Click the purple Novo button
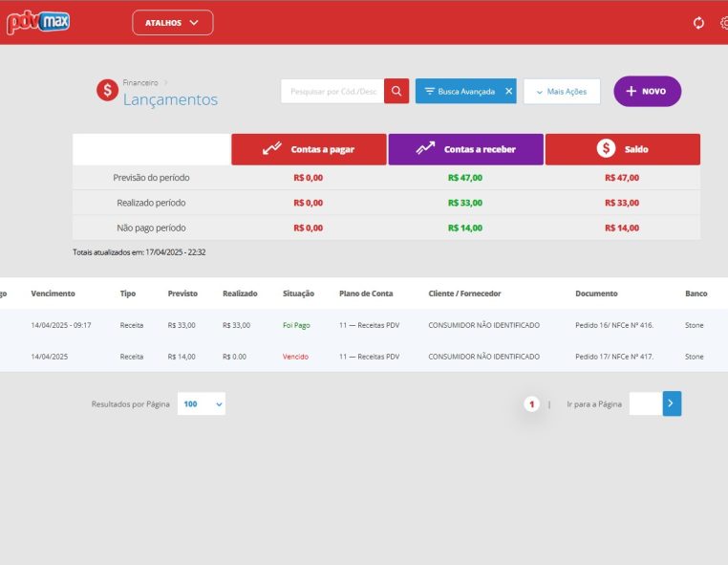The image size is (728, 565). point(647,91)
